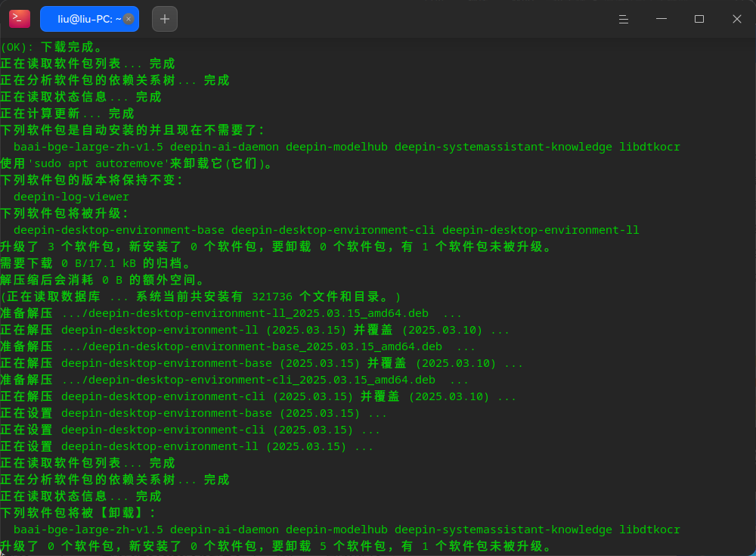Select the liu@liu-PC: ~ tab
The height and width of the screenshot is (556, 756).
tap(89, 19)
